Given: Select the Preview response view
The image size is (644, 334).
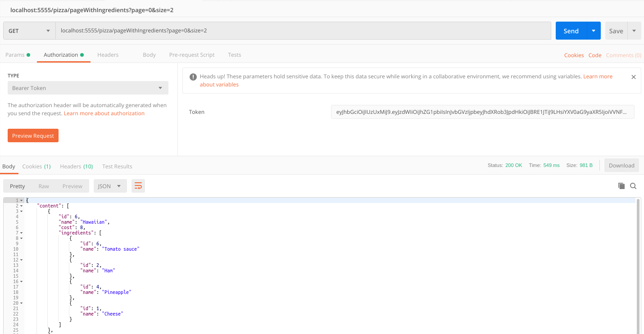Looking at the screenshot, I should pyautogui.click(x=72, y=186).
